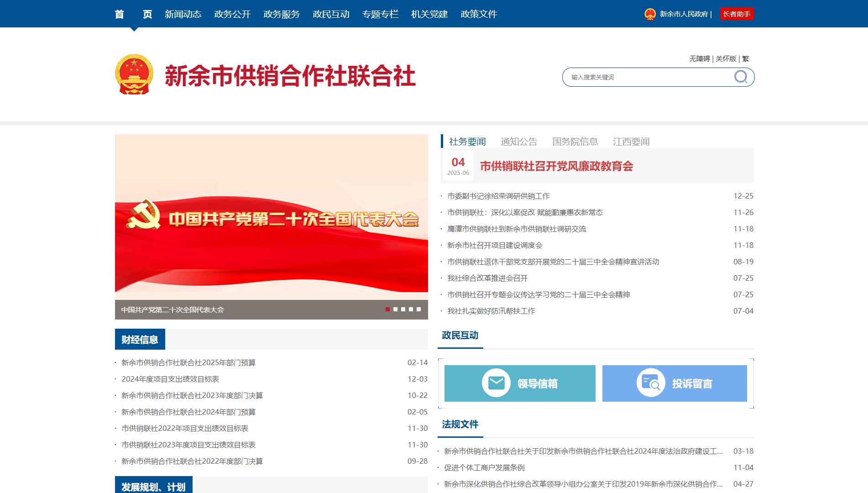
Task: Click the 新余市人民政府 link
Action: (684, 14)
